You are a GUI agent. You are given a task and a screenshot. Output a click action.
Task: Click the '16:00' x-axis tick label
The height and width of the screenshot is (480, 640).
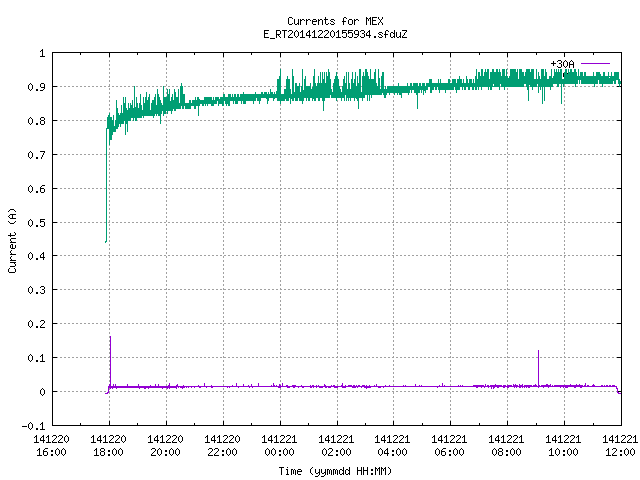pos(51,452)
